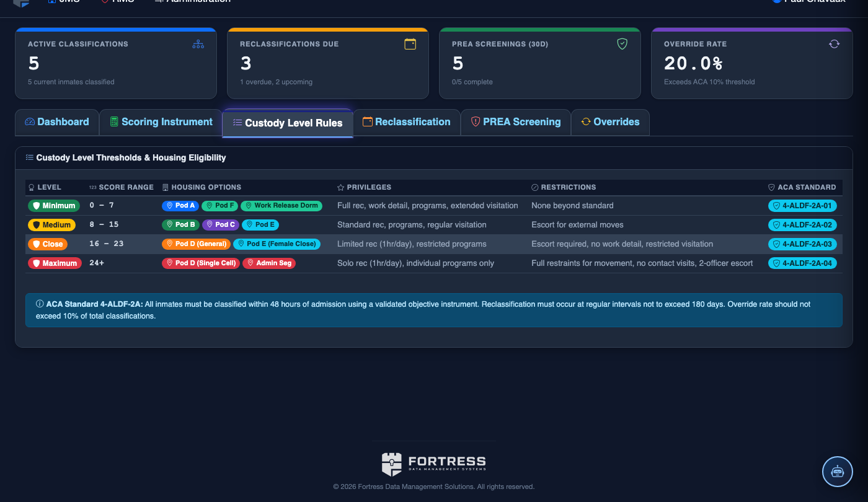This screenshot has height=502, width=868.
Task: Click the Pod E (Female Close) badge
Action: click(277, 244)
